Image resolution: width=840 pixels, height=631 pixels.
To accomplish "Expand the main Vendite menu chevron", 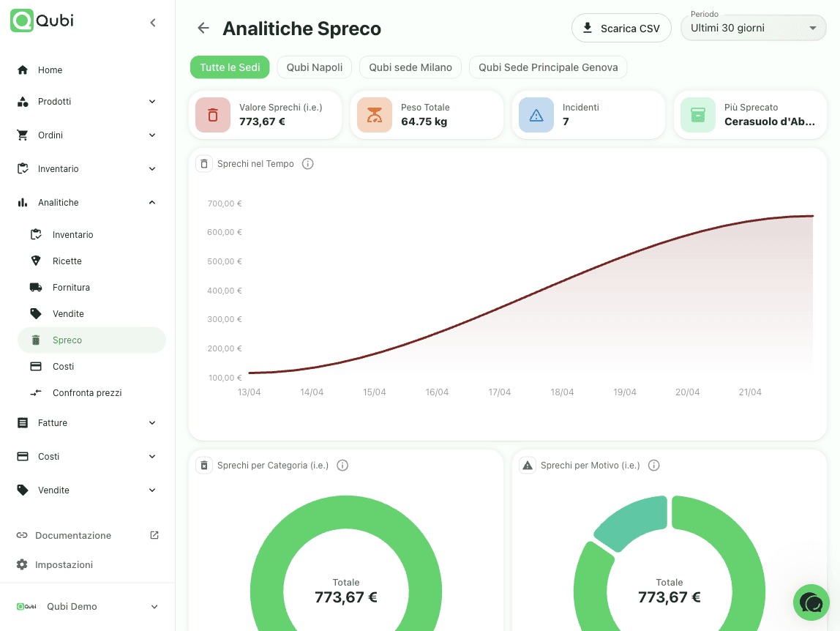I will click(152, 490).
